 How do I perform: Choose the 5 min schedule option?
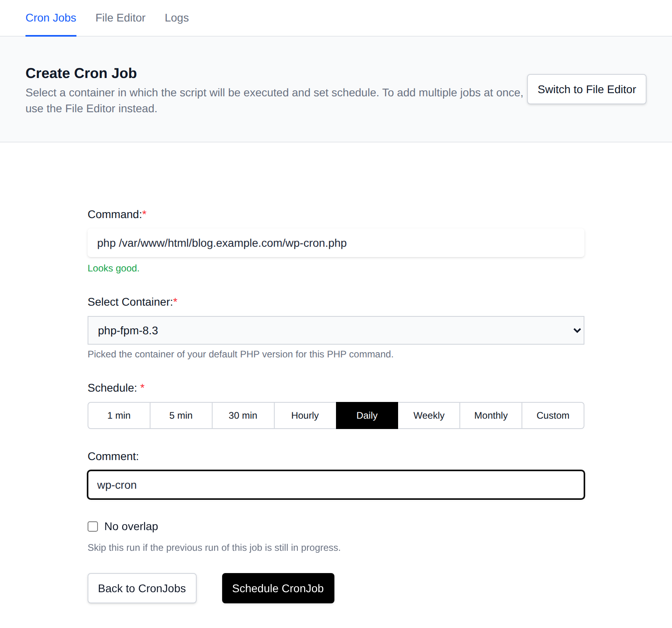click(x=181, y=415)
